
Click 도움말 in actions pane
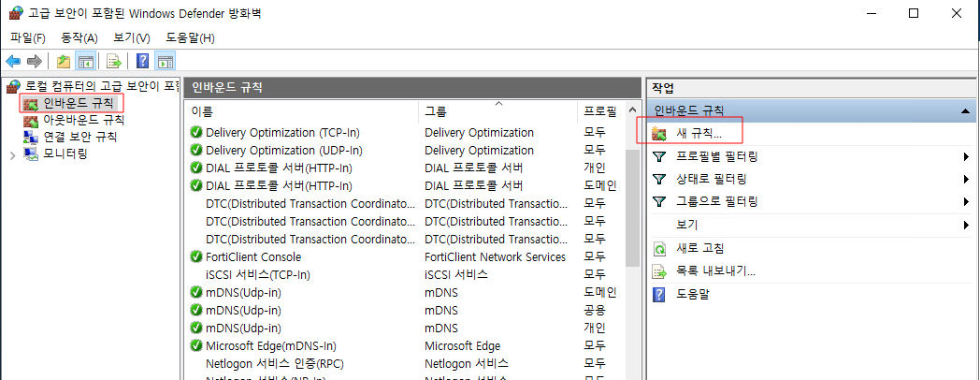click(693, 294)
